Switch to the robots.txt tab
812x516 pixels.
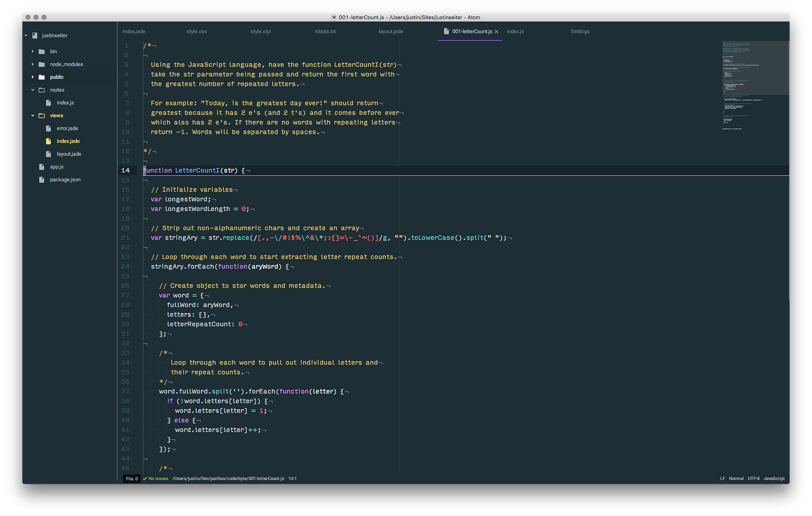[x=325, y=32]
